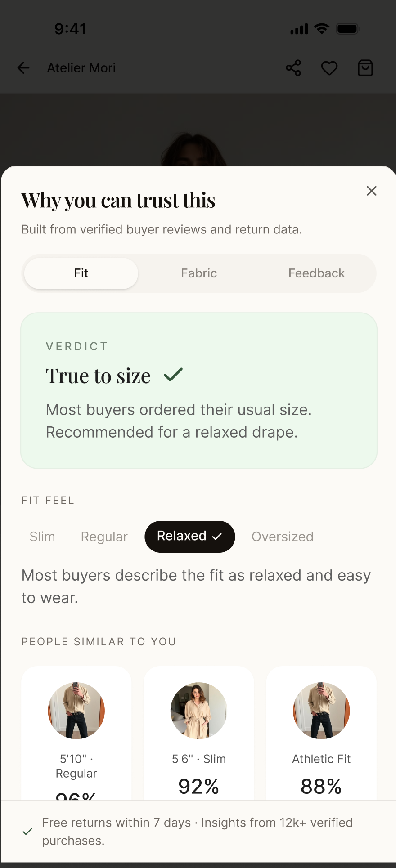Screen dimensions: 396x868
Task: Switch to the Fabric tab
Action: click(x=199, y=273)
